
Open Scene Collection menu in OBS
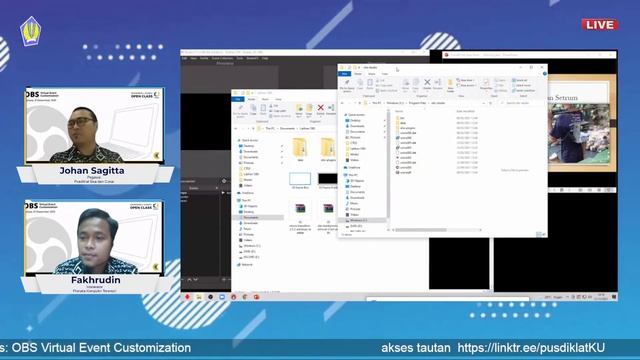pos(222,58)
